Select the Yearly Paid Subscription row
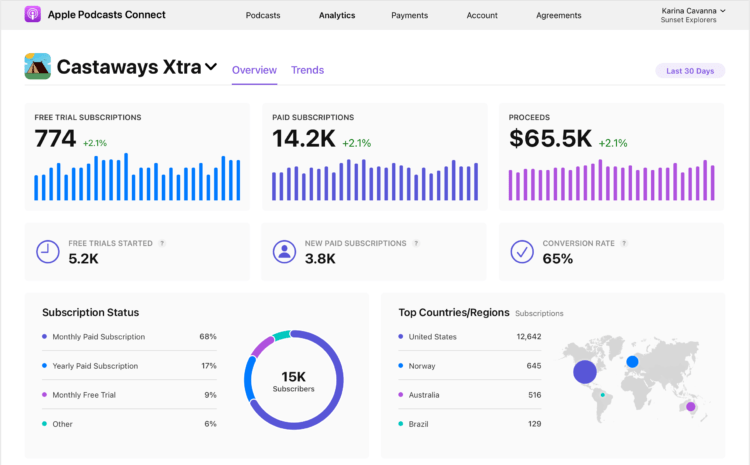 pos(129,365)
